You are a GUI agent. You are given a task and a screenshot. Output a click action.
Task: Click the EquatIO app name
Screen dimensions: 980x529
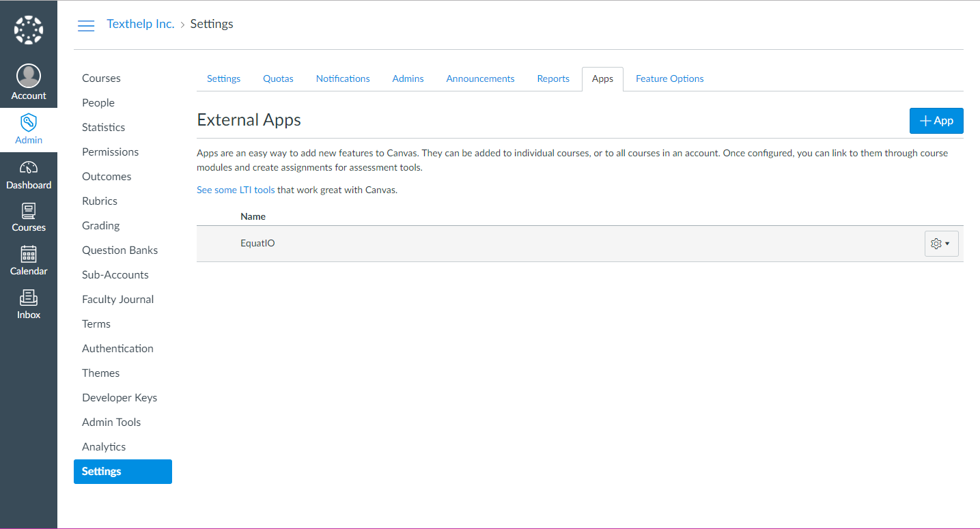(257, 243)
